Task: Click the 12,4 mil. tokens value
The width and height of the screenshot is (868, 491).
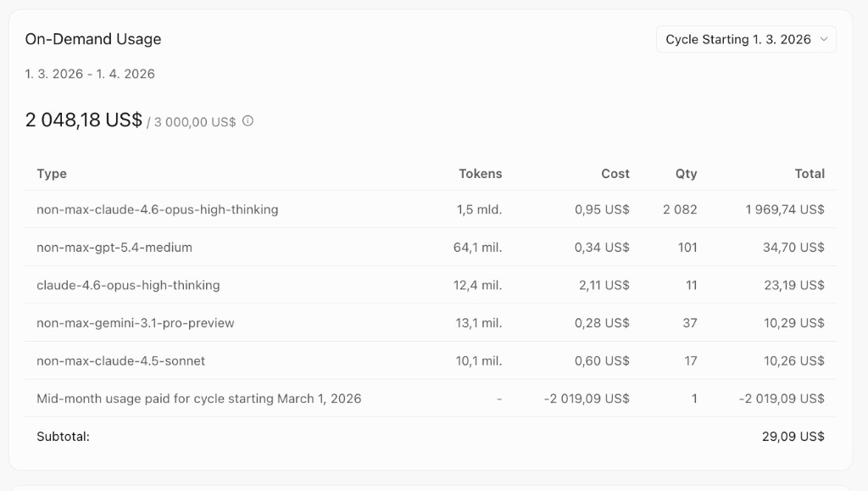Action: (477, 285)
